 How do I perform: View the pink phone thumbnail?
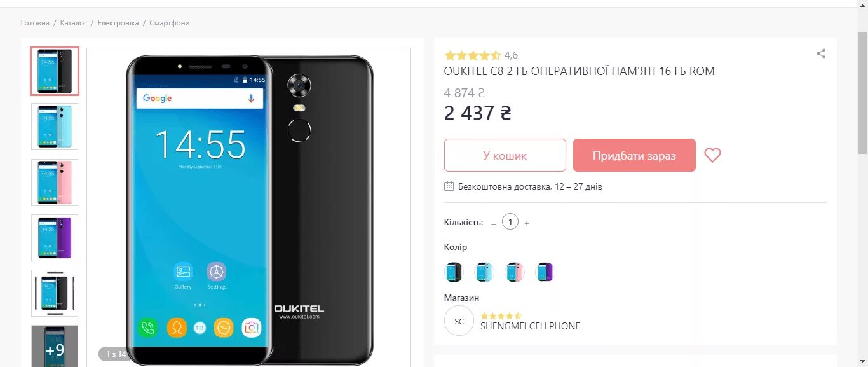[x=55, y=183]
